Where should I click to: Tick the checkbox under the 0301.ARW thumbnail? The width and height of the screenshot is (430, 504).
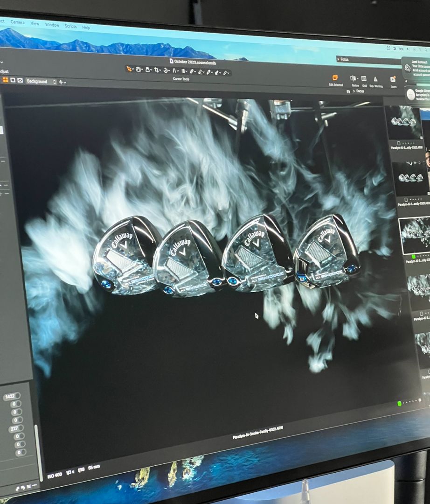point(406,199)
